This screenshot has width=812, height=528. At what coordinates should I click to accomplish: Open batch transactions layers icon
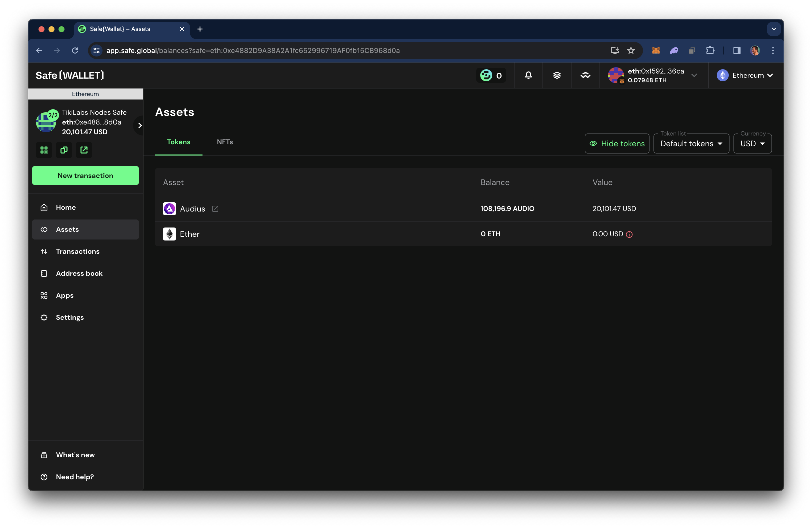click(557, 75)
